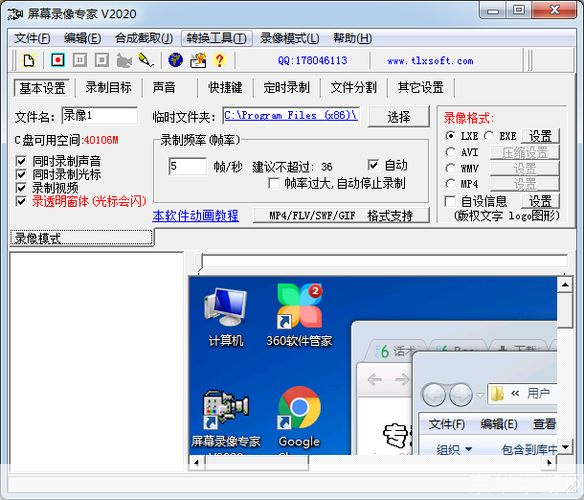This screenshot has height=500, width=584.
Task: Switch to the 其它设置 tab
Action: click(420, 88)
